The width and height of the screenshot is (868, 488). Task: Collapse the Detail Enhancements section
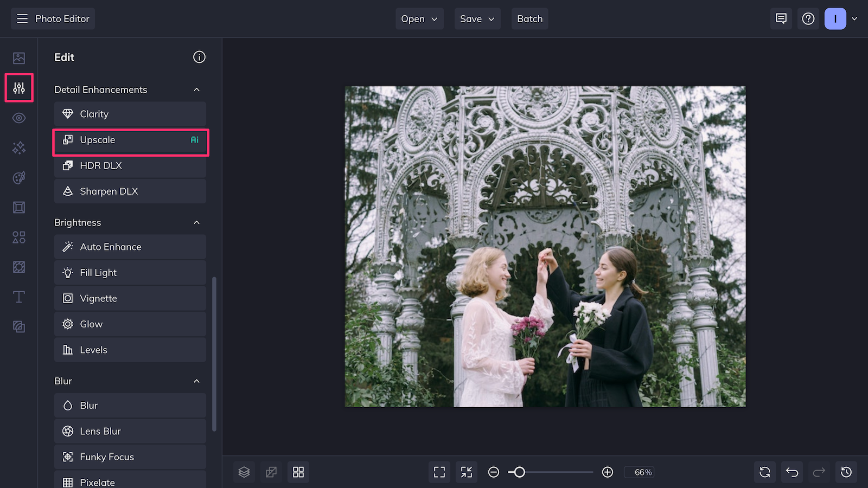tap(197, 89)
